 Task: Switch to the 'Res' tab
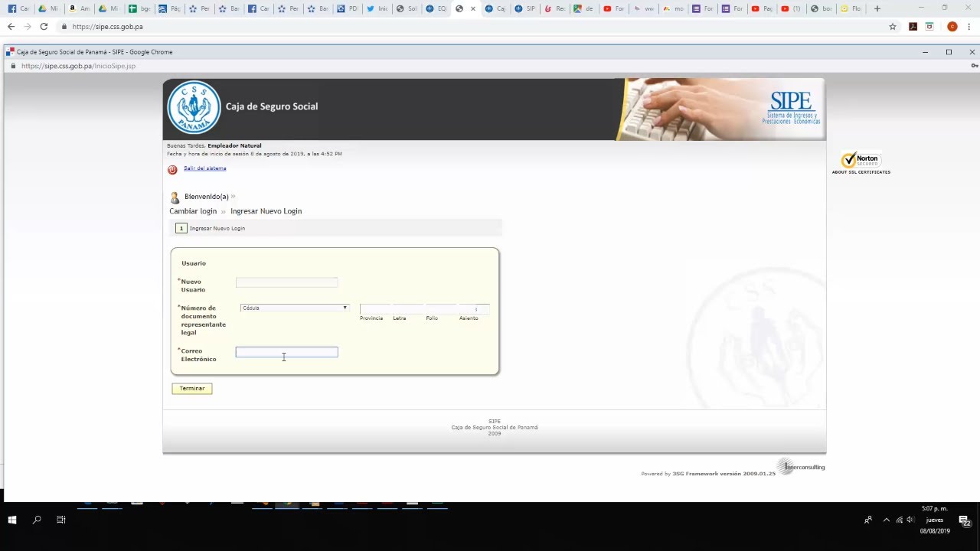(x=556, y=8)
